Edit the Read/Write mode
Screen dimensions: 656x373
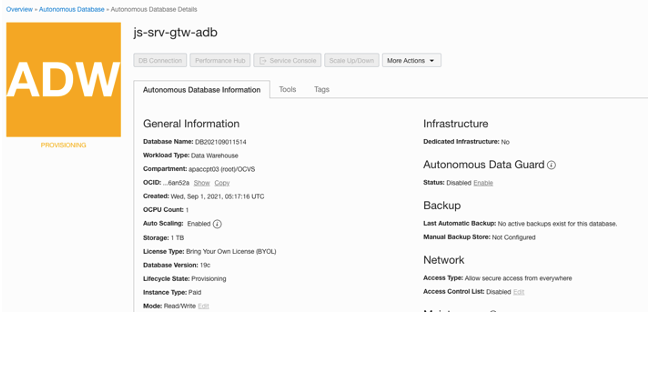203,306
